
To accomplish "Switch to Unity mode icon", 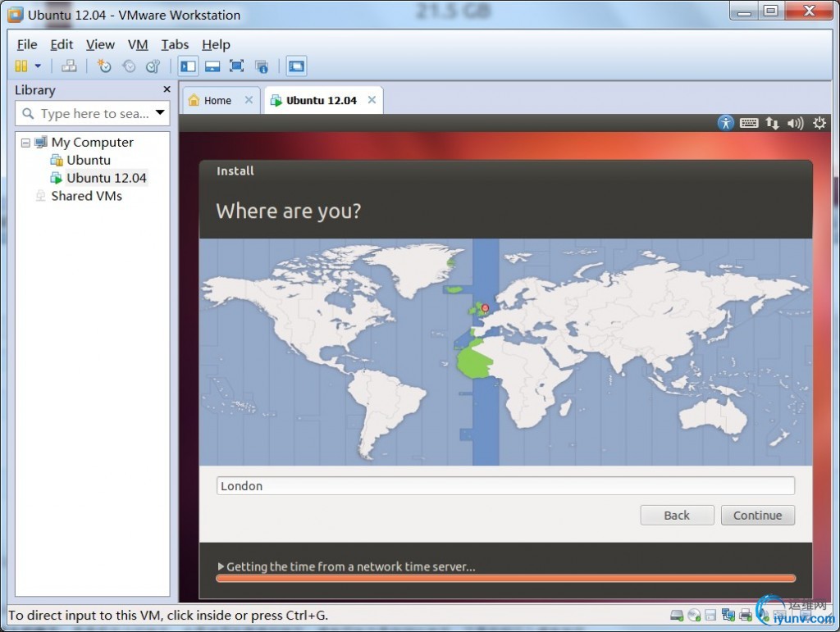I will (262, 66).
